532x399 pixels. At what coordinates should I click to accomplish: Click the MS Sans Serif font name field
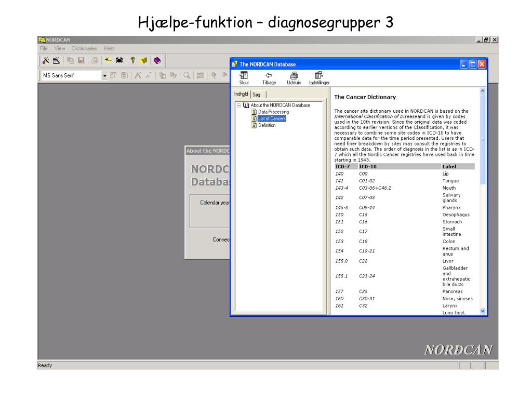[71, 75]
